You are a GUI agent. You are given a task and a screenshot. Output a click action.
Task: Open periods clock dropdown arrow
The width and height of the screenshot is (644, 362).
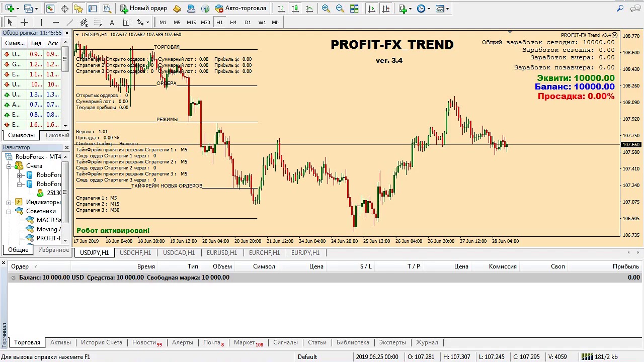pyautogui.click(x=429, y=9)
